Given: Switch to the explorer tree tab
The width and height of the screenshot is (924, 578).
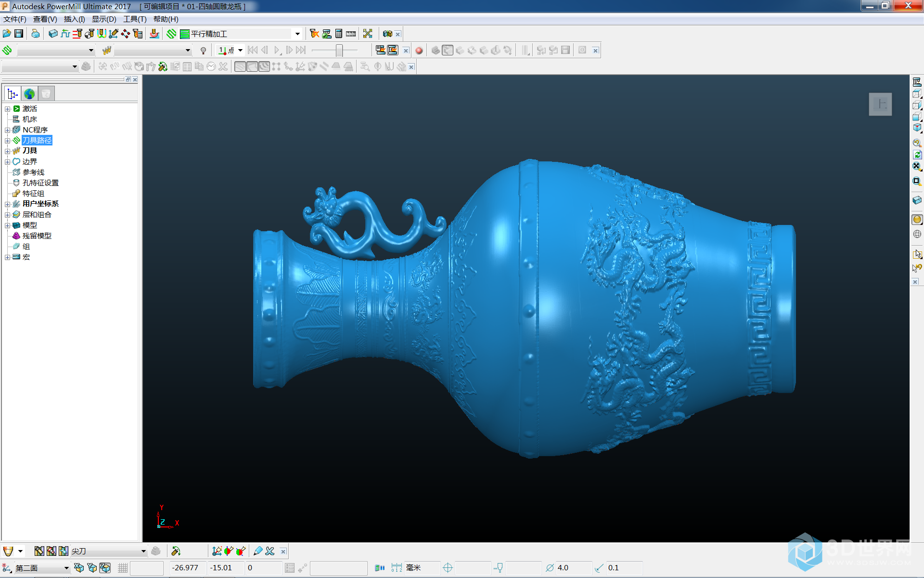Looking at the screenshot, I should point(13,94).
